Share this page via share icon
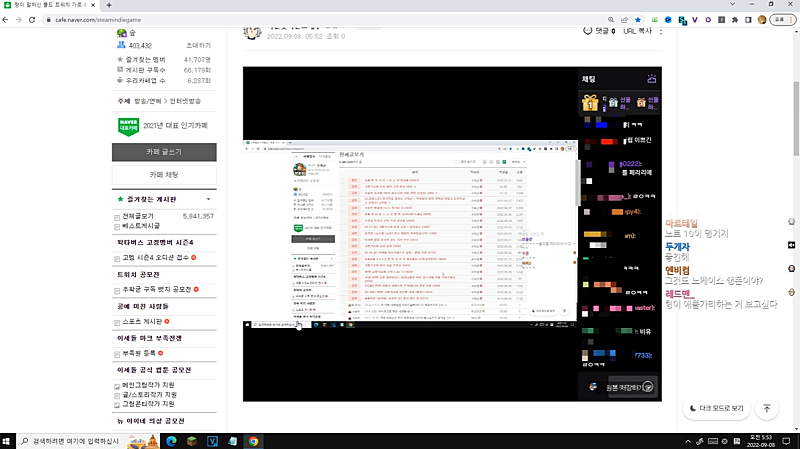Screen dimensions: 800x449 pyautogui.click(x=624, y=20)
